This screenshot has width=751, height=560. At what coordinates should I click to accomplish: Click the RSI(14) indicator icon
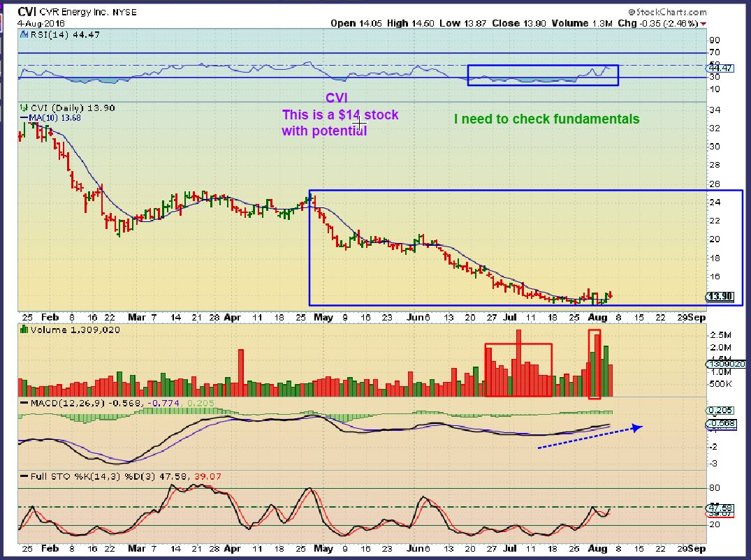(23, 34)
